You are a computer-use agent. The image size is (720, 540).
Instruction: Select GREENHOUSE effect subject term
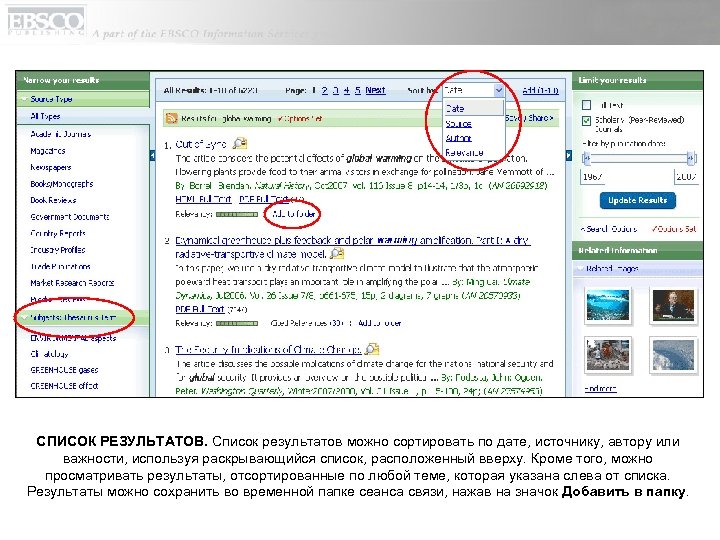(64, 386)
